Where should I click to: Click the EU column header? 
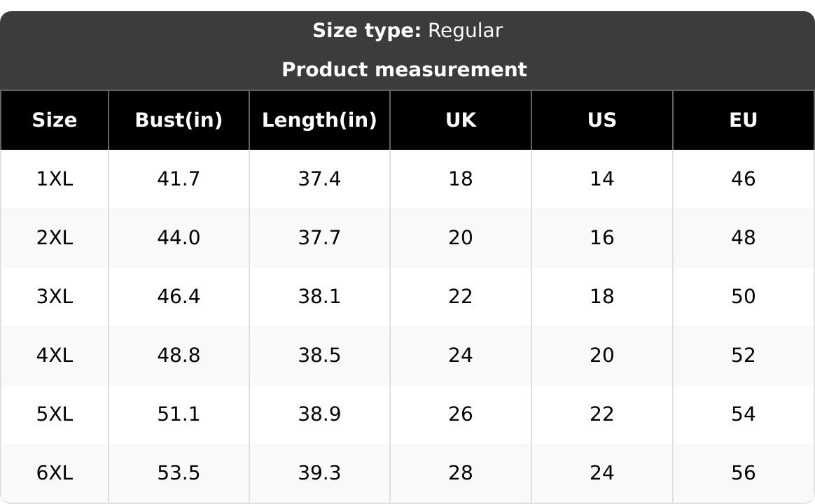click(744, 120)
